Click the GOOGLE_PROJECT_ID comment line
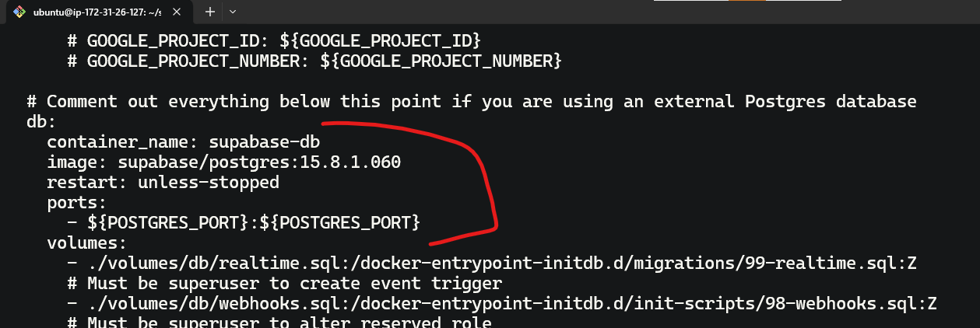This screenshot has height=328, width=980. [276, 40]
